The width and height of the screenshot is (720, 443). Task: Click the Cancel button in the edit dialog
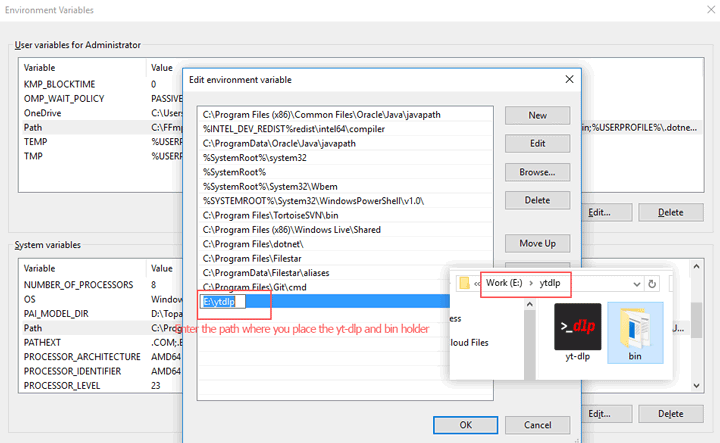537,425
